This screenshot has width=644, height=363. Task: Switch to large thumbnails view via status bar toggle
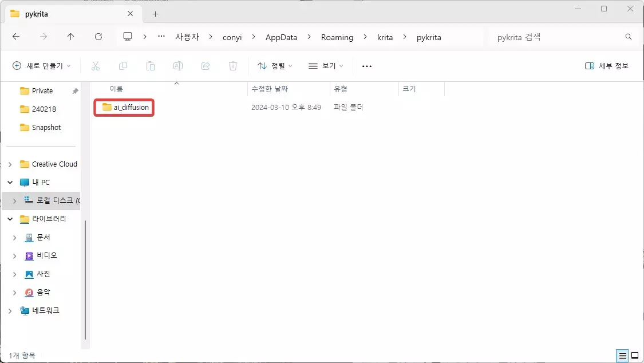(635, 356)
